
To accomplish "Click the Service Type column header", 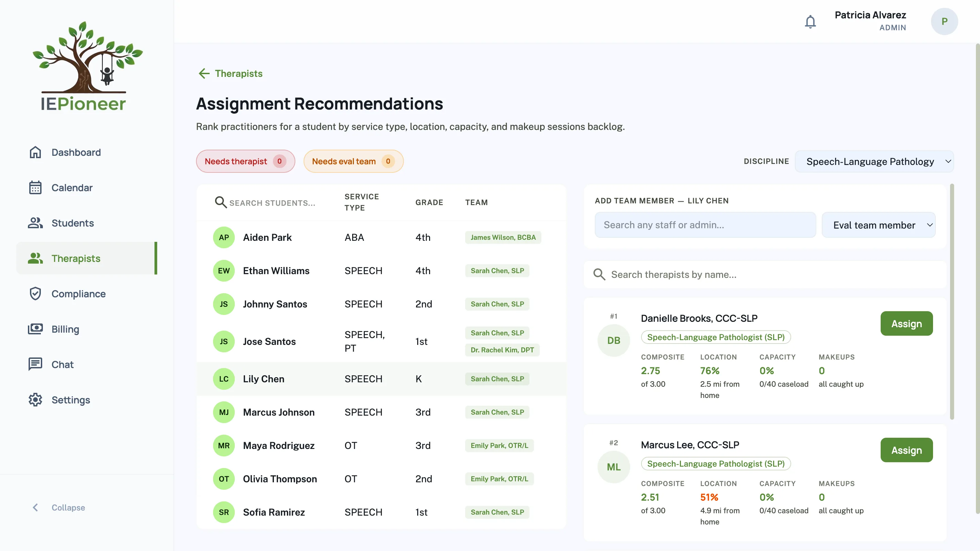I will (x=361, y=202).
